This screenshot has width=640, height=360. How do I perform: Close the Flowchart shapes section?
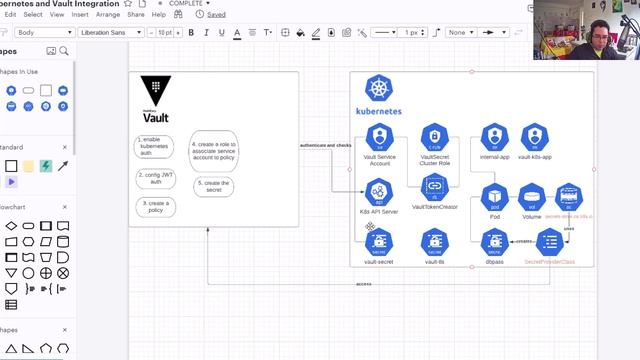(64, 207)
